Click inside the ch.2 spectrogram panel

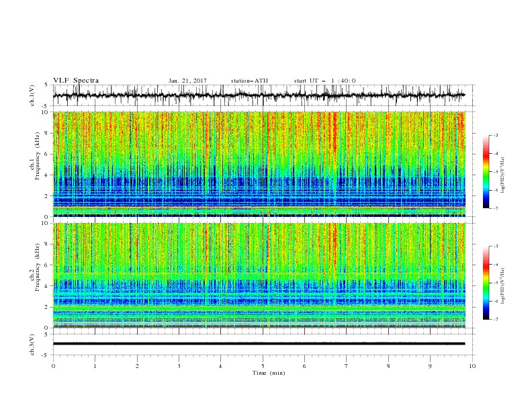[x=259, y=275]
